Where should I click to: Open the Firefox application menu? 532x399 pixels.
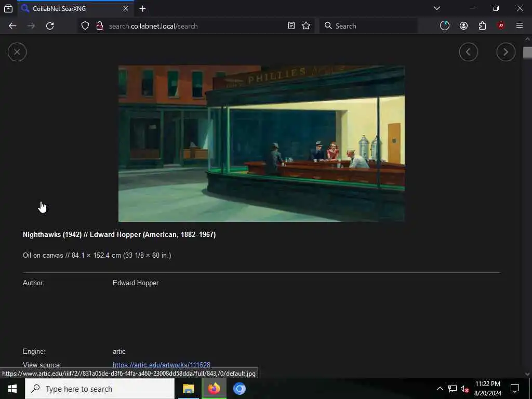coord(520,26)
